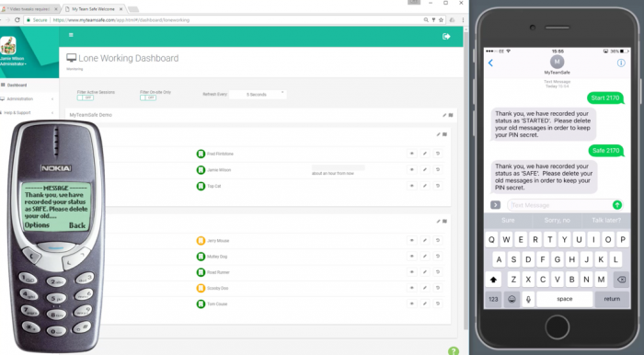The image size is (644, 355).
Task: Tap the info icon in the iPhone conversation
Action: tap(621, 63)
